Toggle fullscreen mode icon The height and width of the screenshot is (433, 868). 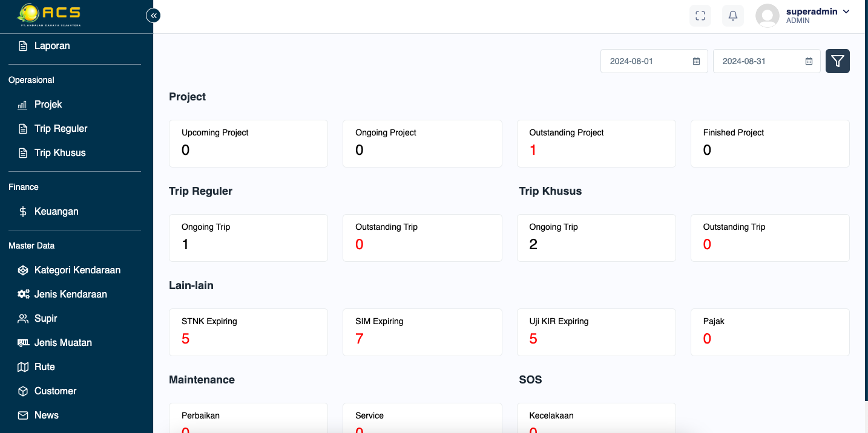[700, 16]
